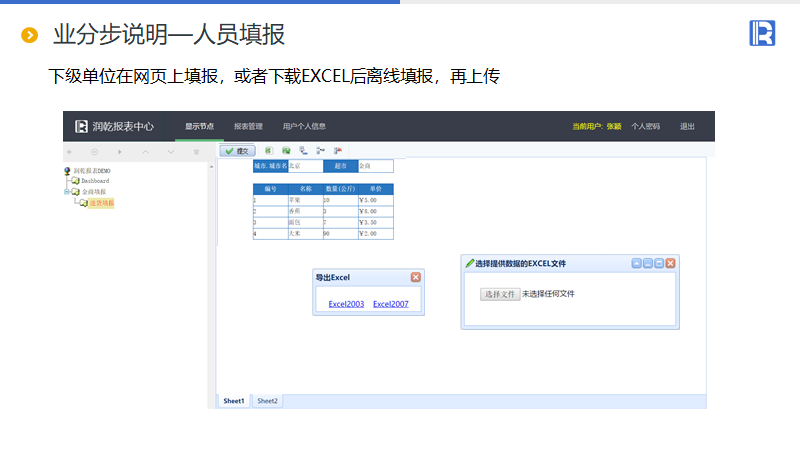
Task: Click the Excel2003 export link
Action: [x=346, y=304]
